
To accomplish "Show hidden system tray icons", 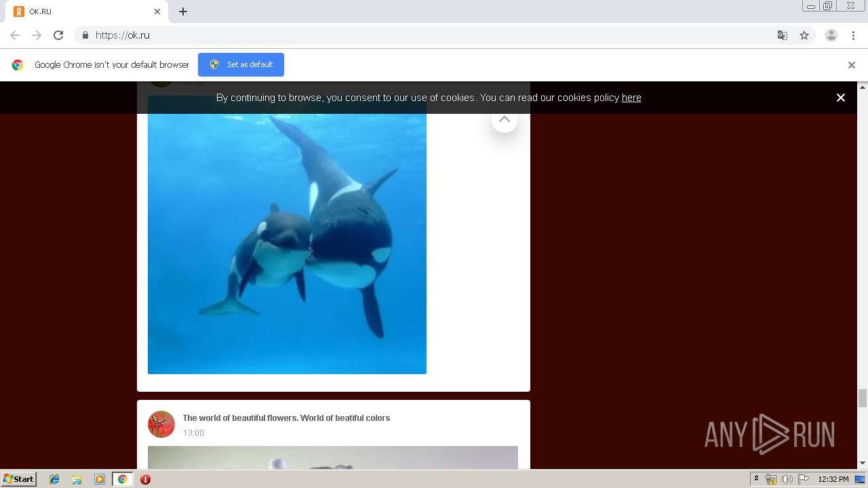I will point(757,479).
